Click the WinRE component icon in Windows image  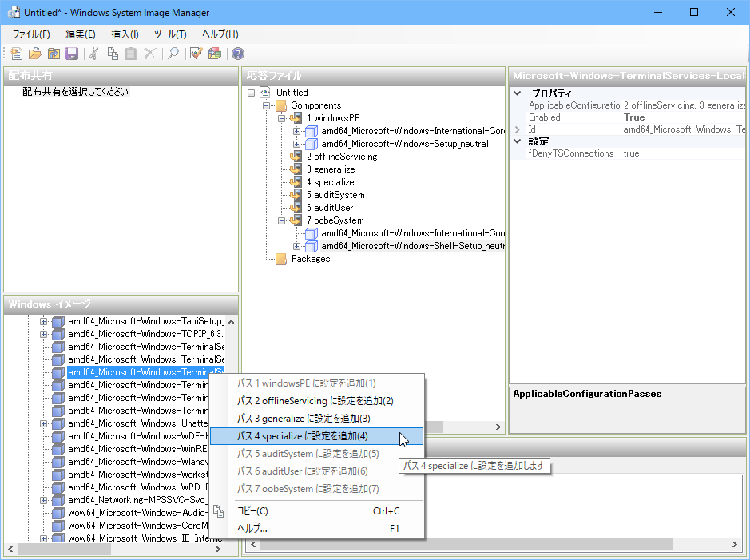coord(58,449)
